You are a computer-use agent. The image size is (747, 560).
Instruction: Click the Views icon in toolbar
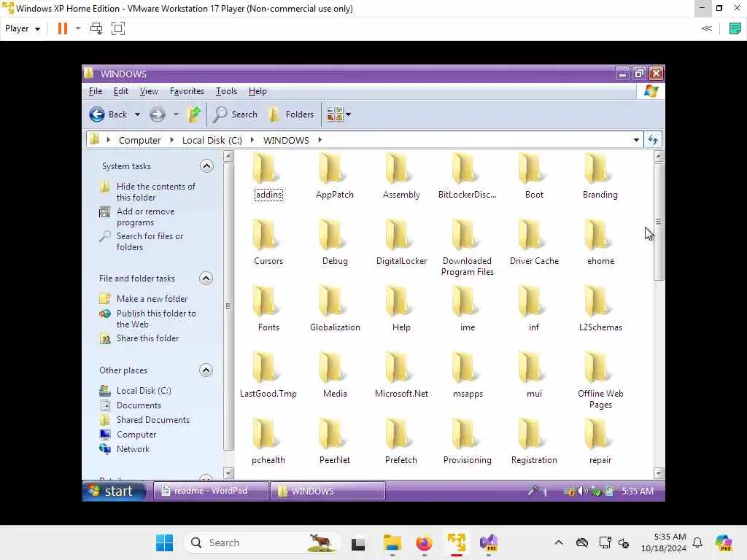click(335, 114)
